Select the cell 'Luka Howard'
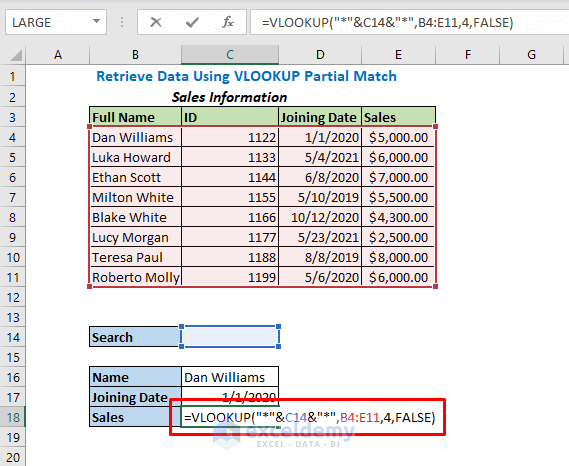This screenshot has height=466, width=569. pyautogui.click(x=135, y=158)
